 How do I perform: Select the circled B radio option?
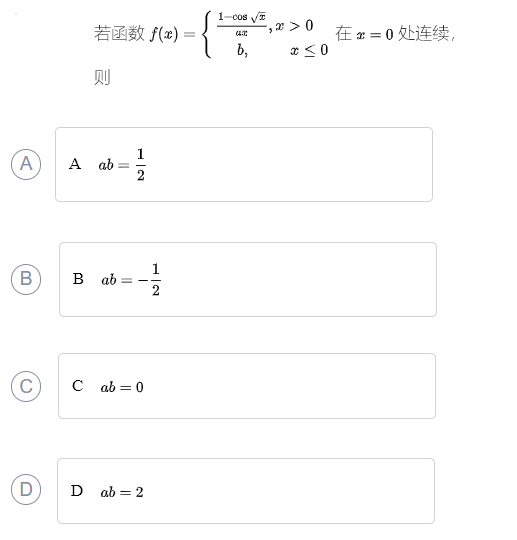point(26,279)
